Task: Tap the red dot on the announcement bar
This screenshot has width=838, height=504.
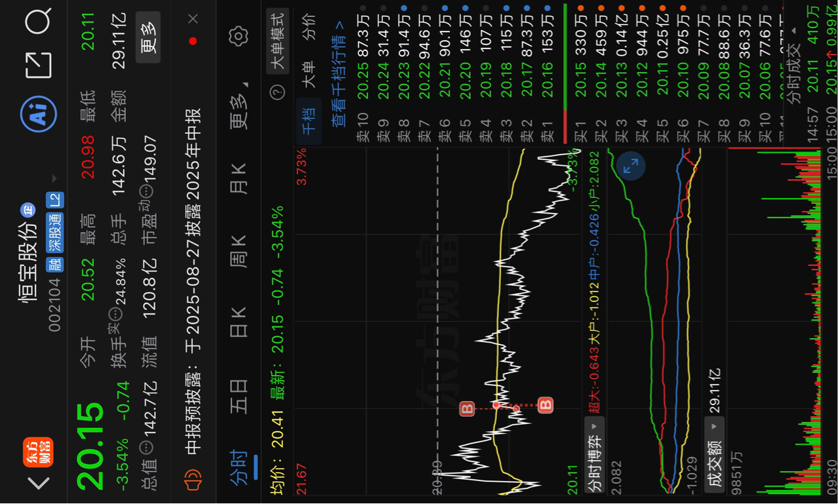Action: pyautogui.click(x=193, y=41)
